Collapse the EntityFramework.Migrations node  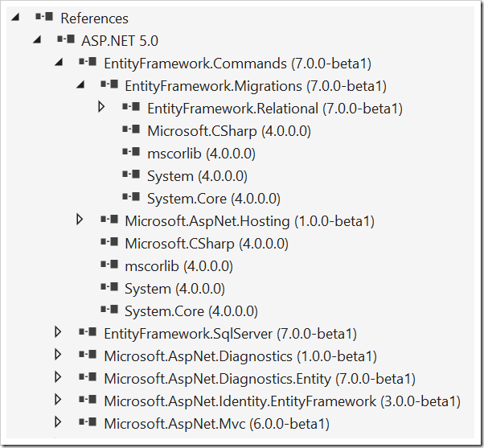(80, 84)
